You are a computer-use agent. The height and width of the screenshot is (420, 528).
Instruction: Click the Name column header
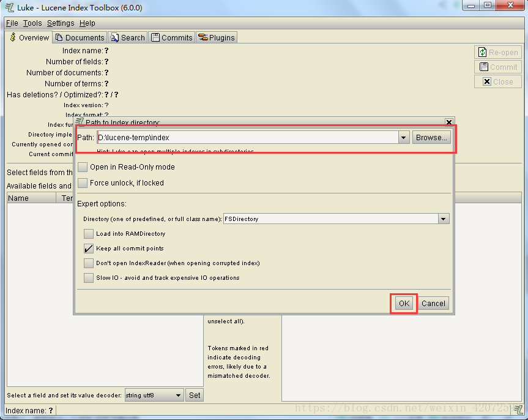31,198
